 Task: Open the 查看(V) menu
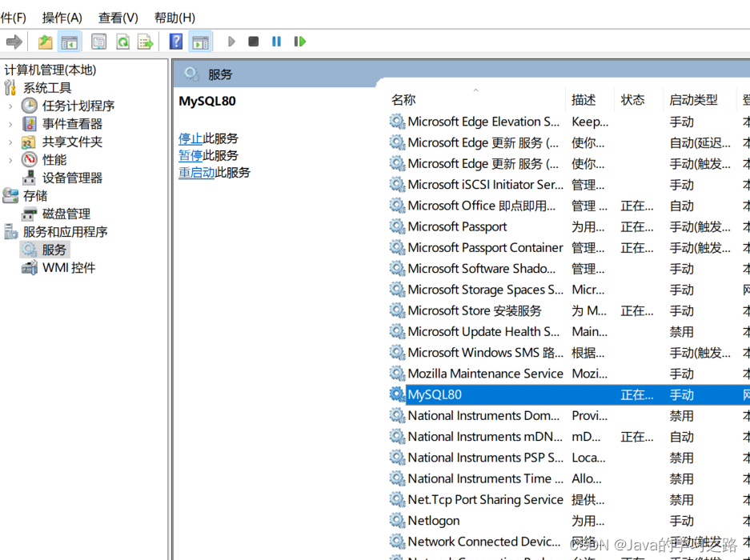tap(118, 18)
